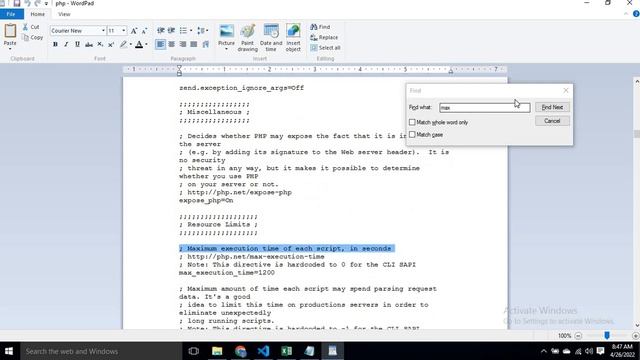Enable the Match case checkbox
The height and width of the screenshot is (360, 640).
[x=412, y=134]
